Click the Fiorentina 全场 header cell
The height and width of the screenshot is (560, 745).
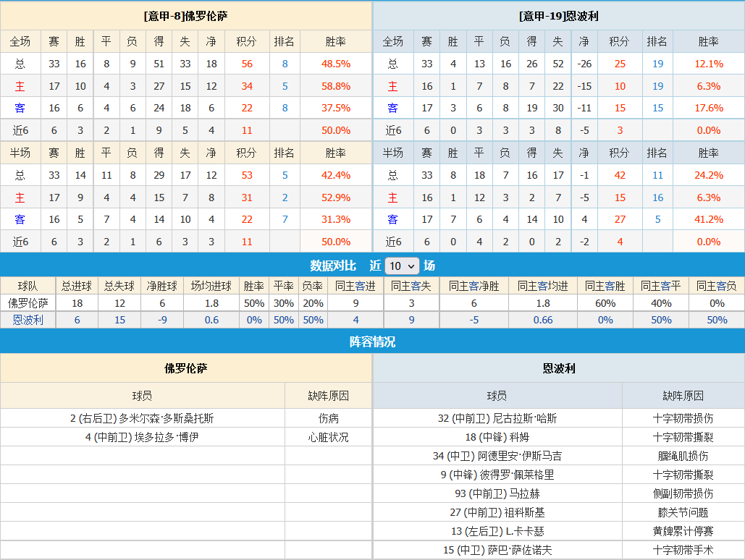coord(20,42)
